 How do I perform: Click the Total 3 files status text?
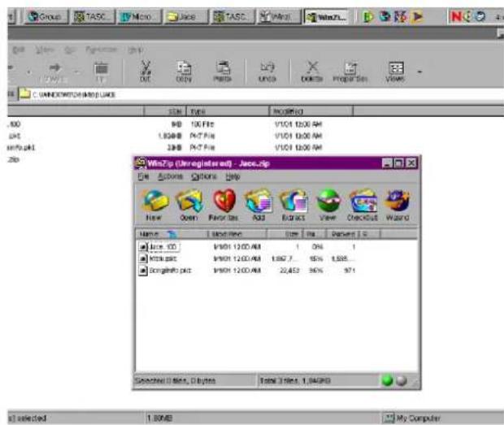point(294,381)
